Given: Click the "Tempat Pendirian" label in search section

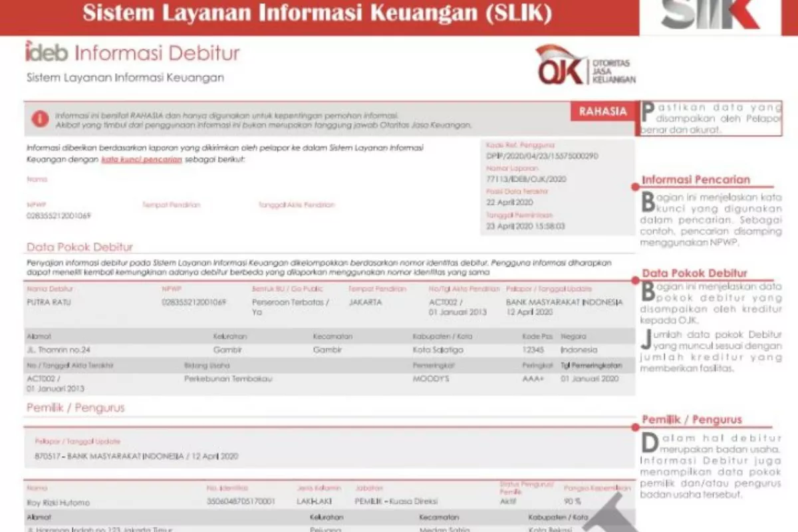Looking at the screenshot, I should point(171,205).
